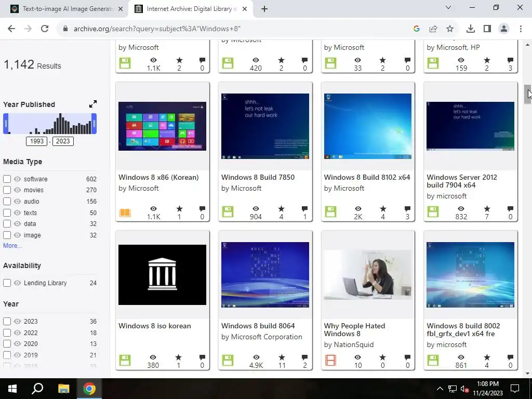Toggle the Chrome side panel icon
This screenshot has width=532, height=399.
[x=487, y=29]
